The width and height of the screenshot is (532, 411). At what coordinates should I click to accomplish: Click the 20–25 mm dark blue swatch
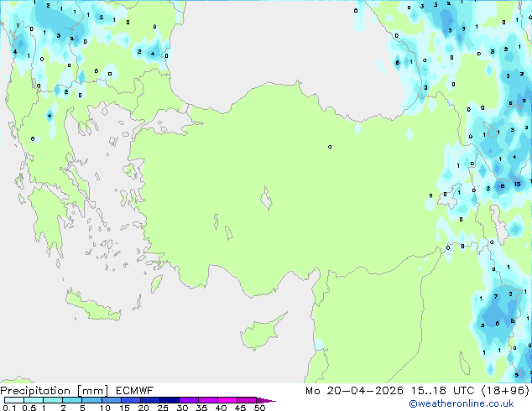[150, 400]
